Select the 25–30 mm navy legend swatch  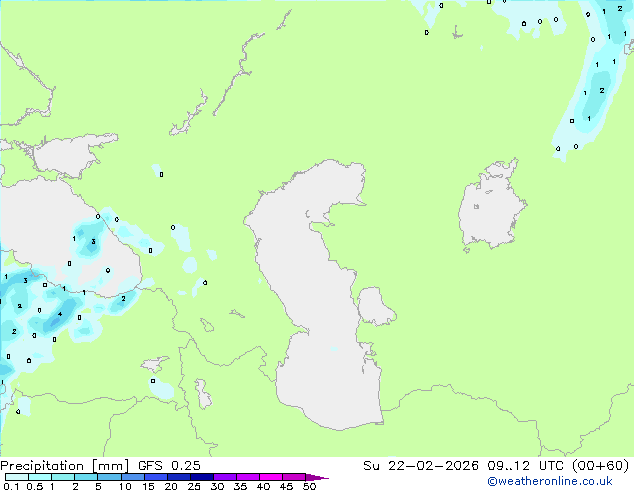click(x=201, y=477)
